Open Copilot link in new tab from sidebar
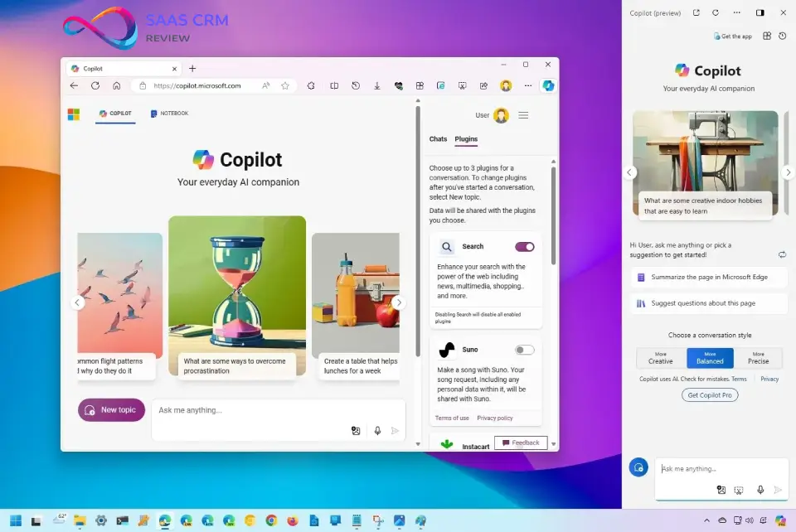The image size is (796, 532). point(696,13)
